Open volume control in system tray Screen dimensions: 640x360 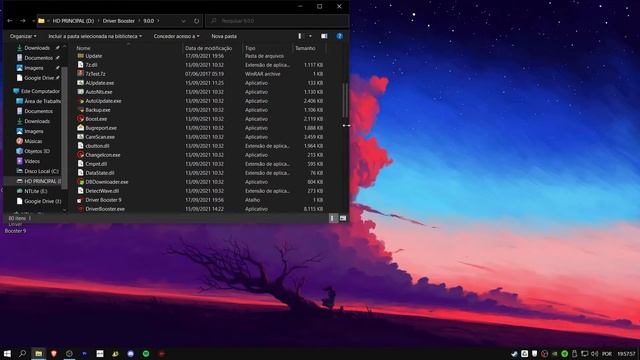594,353
